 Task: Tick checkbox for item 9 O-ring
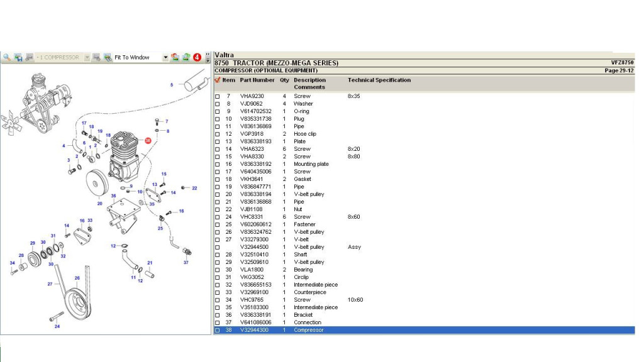pos(217,112)
